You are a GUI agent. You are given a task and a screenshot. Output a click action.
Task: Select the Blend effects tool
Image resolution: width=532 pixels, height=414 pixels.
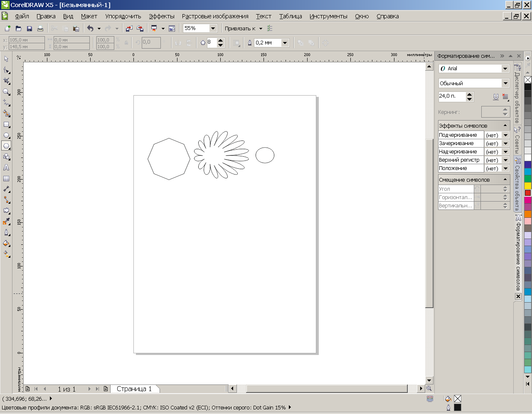coord(6,211)
